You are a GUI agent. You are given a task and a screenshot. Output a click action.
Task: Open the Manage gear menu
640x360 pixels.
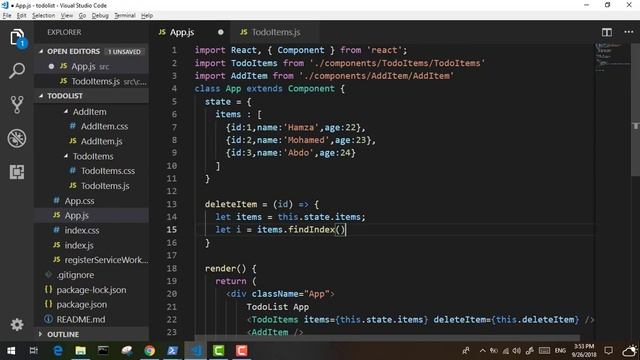(17, 324)
